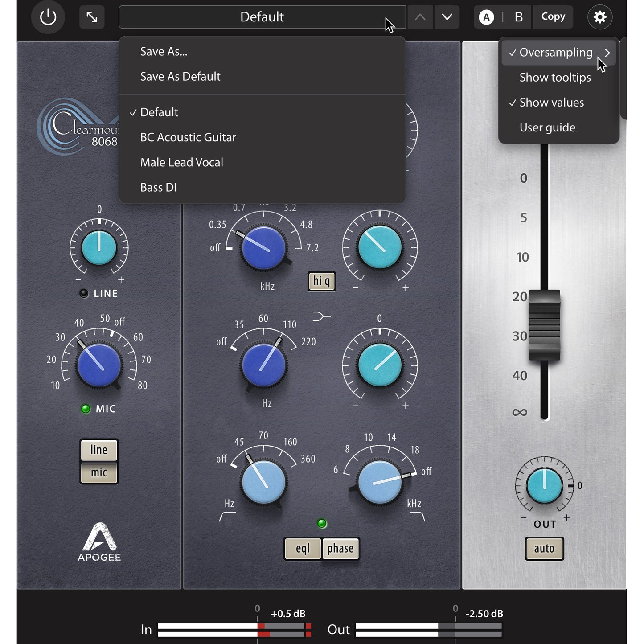Select the previous preset up arrow

(x=420, y=17)
